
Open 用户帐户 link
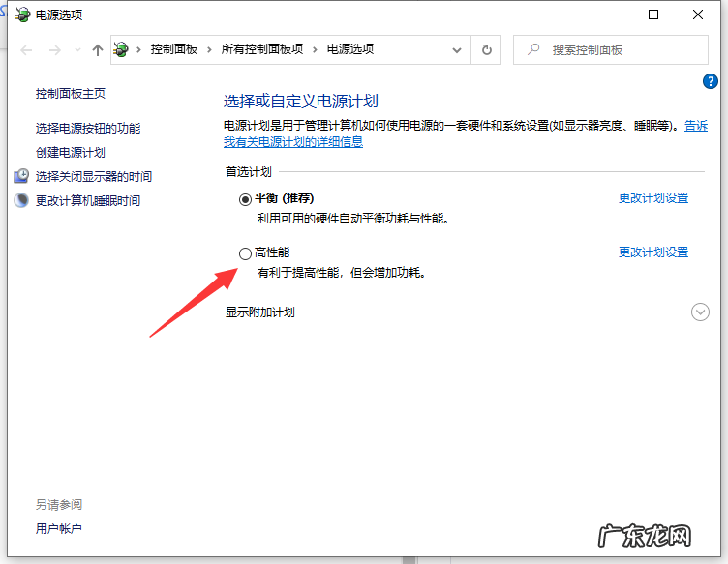(59, 528)
